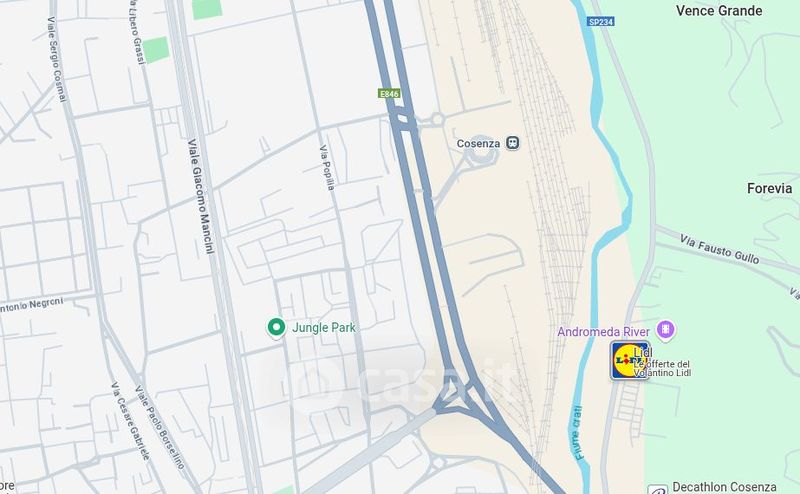Select the Forevia locality label
Viewport: 800px width, 494px height.
(x=769, y=188)
